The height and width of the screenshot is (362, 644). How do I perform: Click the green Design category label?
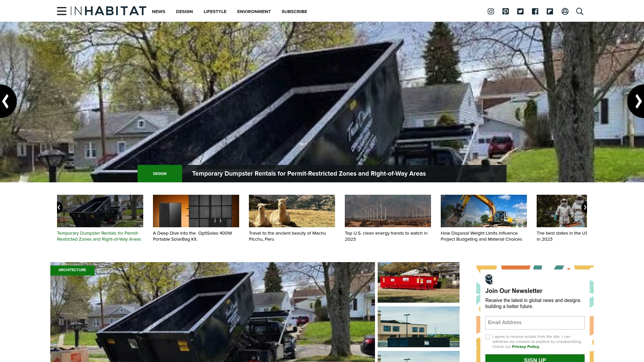tap(160, 174)
